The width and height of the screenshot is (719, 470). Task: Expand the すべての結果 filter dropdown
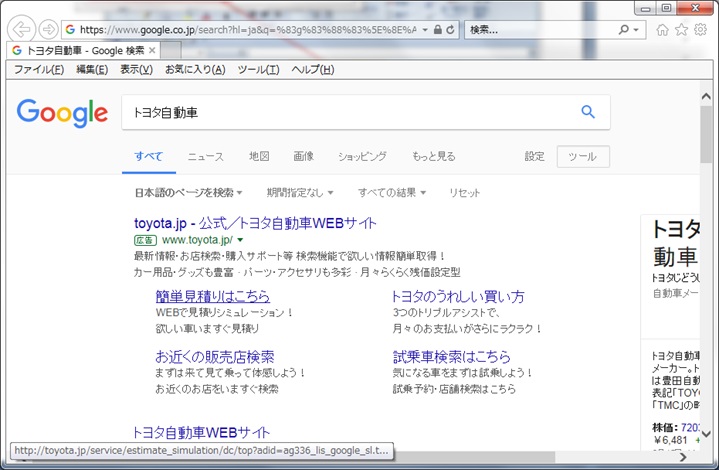pos(392,193)
